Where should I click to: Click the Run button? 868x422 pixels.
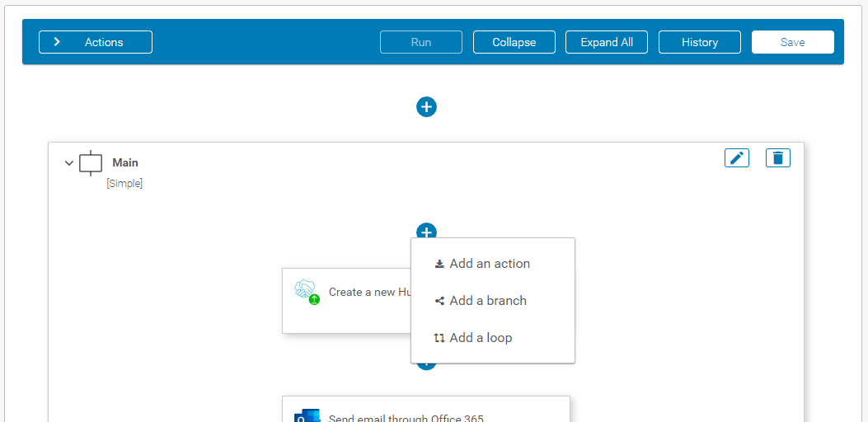pos(420,42)
